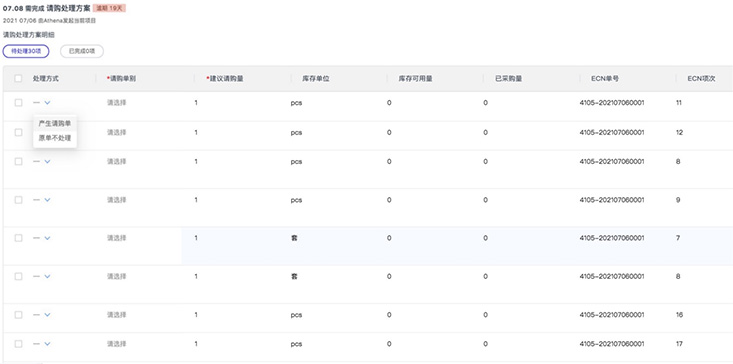Check the row with ECN item 11

(18, 103)
